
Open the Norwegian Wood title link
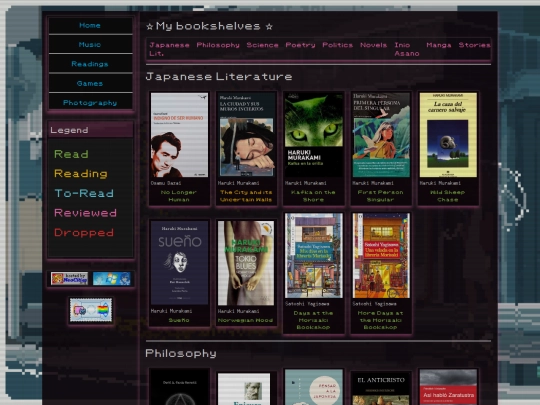click(246, 321)
